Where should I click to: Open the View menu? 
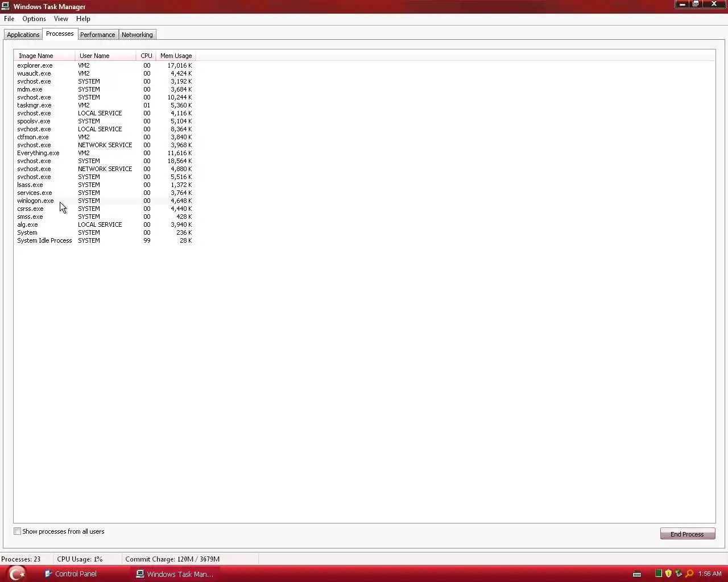point(61,19)
